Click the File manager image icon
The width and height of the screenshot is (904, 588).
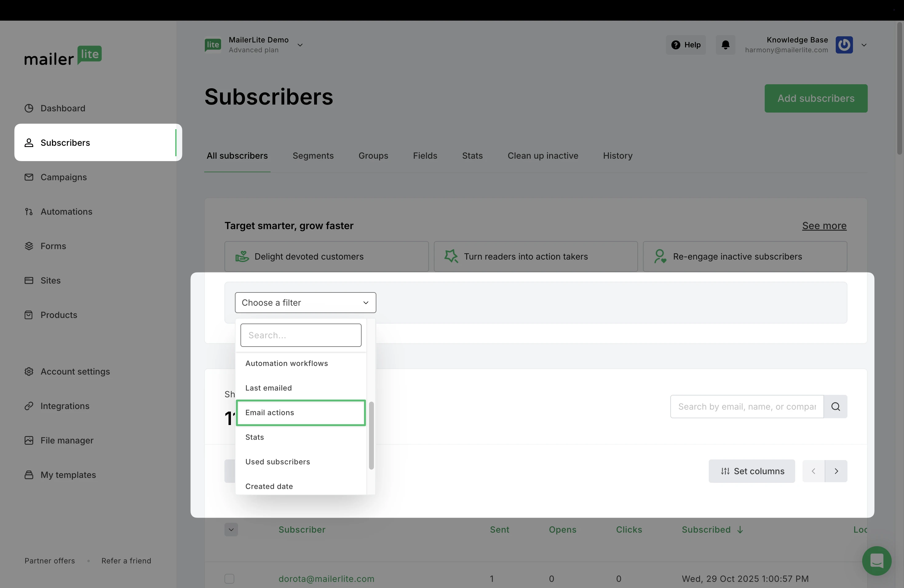[x=29, y=440]
